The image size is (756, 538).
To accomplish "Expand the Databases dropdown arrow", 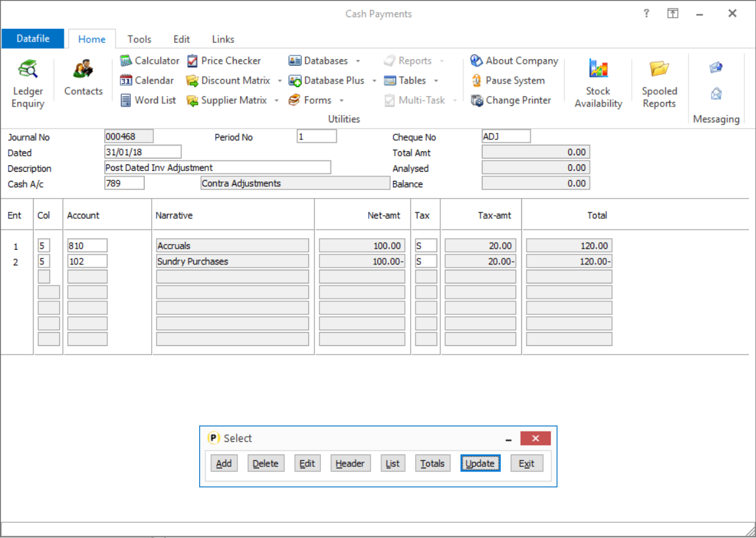I will pos(358,61).
